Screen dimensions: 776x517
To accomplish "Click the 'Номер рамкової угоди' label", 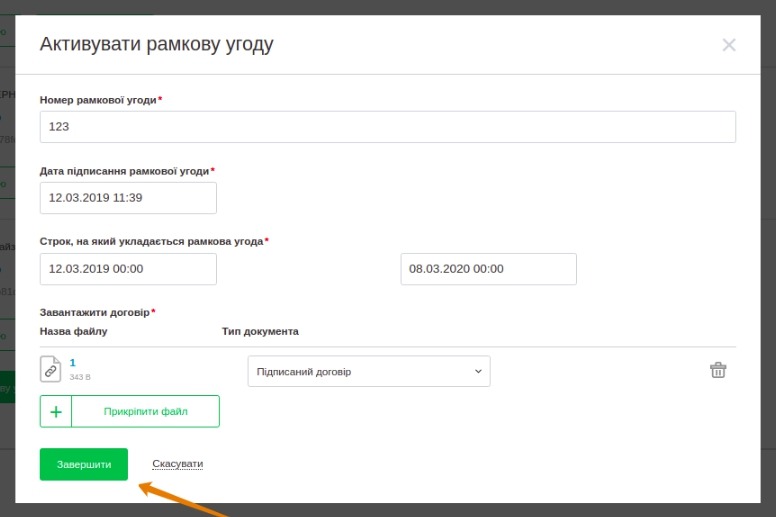I will click(98, 100).
